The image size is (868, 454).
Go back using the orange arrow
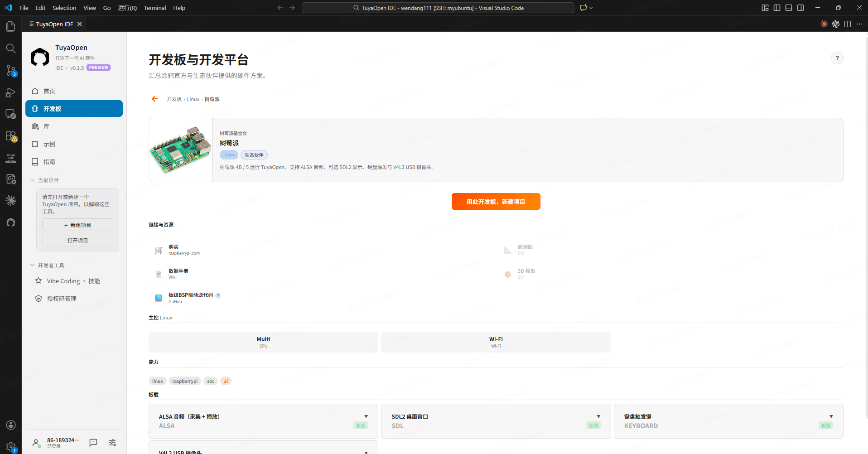point(154,99)
